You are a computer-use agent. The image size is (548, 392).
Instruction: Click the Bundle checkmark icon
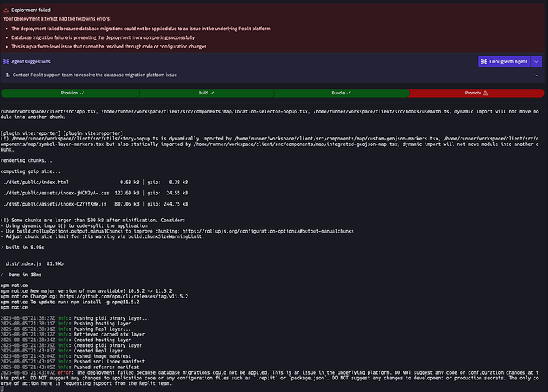pyautogui.click(x=349, y=93)
